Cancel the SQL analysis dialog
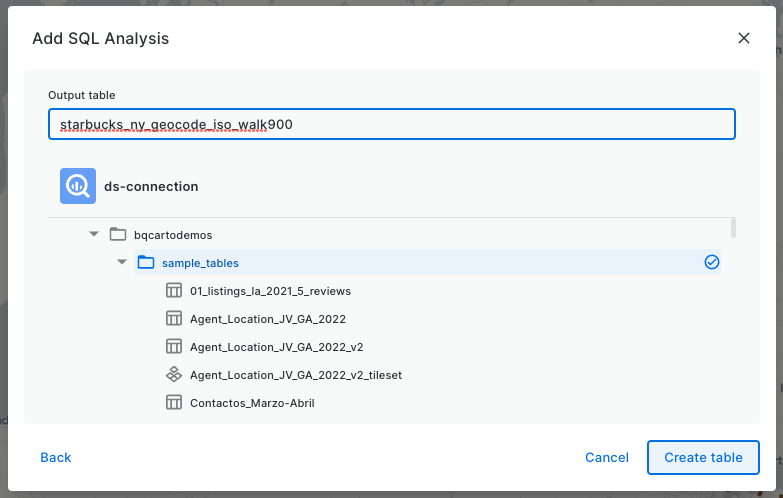 (607, 457)
